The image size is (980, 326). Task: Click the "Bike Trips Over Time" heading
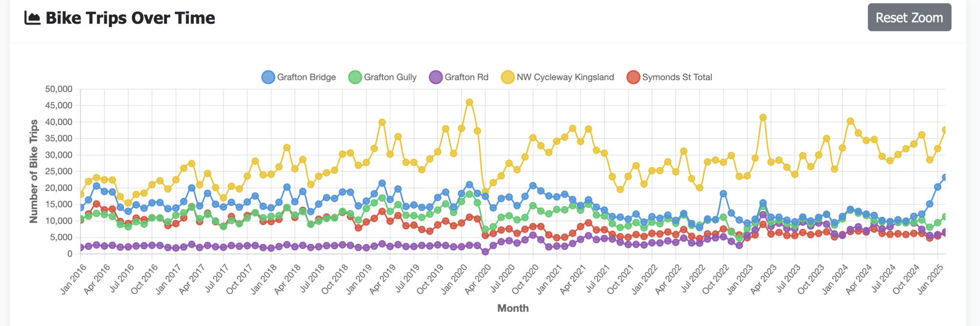coord(130,18)
